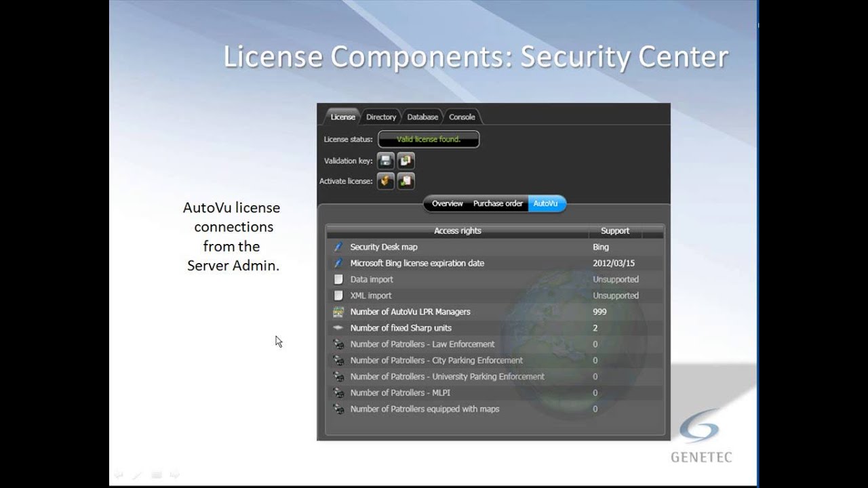Select the 'XML import' row text
The image size is (868, 488).
coord(371,296)
